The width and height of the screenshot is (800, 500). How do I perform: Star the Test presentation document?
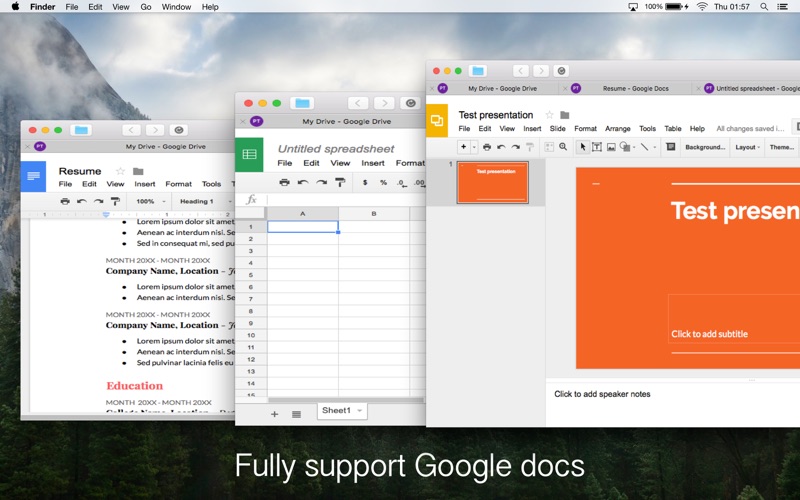pos(549,115)
